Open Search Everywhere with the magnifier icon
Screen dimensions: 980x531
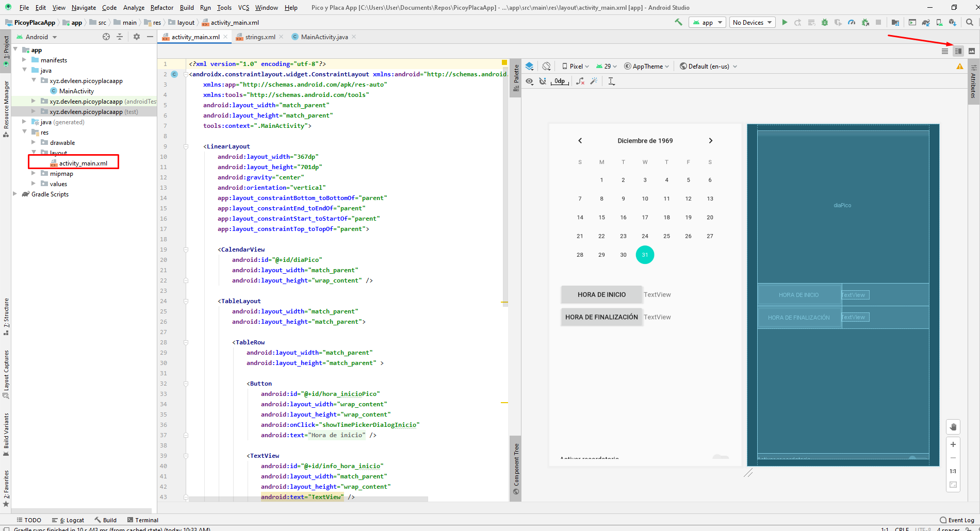[969, 23]
